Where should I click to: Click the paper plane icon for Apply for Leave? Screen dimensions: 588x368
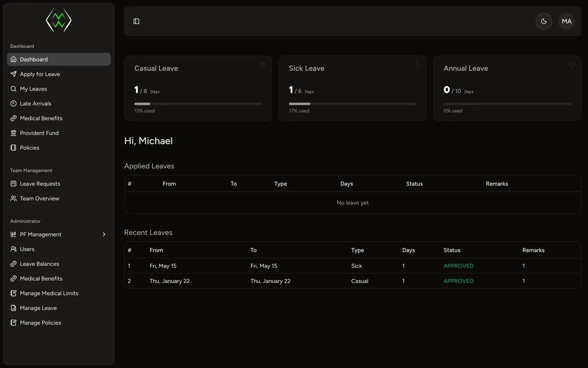click(x=14, y=74)
